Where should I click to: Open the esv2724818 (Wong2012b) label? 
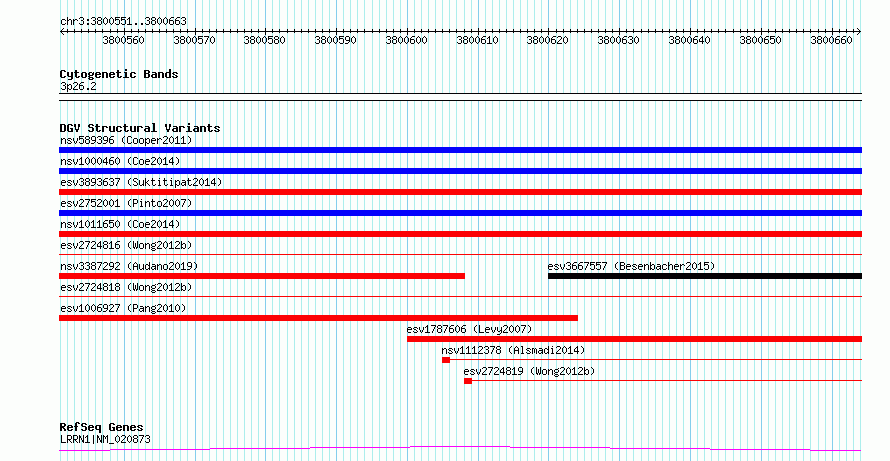126,287
